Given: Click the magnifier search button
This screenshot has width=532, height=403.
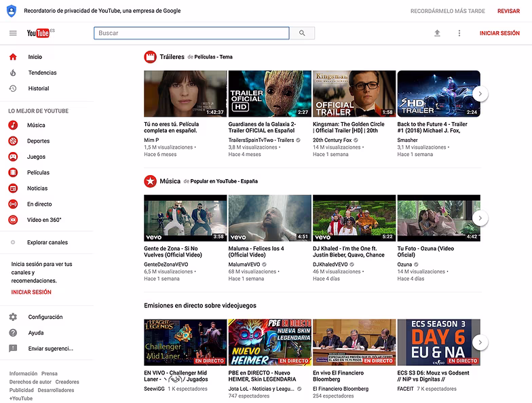Looking at the screenshot, I should 302,33.
